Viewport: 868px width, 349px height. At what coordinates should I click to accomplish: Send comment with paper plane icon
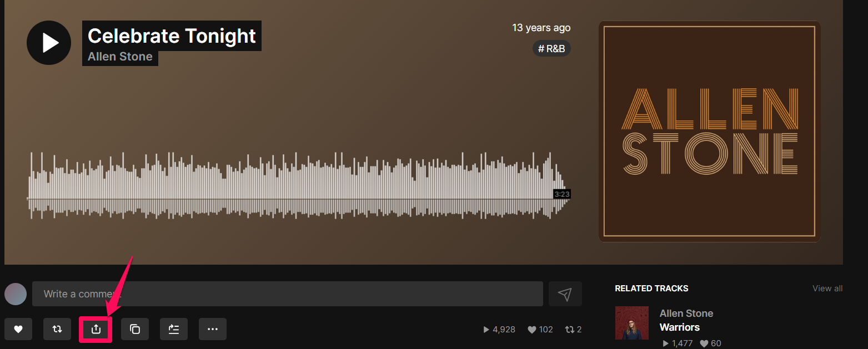565,294
